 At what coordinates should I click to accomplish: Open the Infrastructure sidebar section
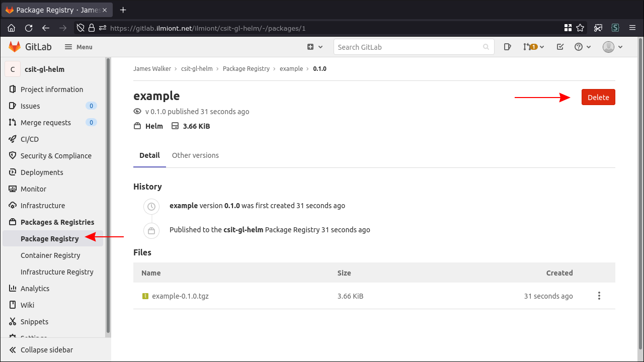pos(43,205)
